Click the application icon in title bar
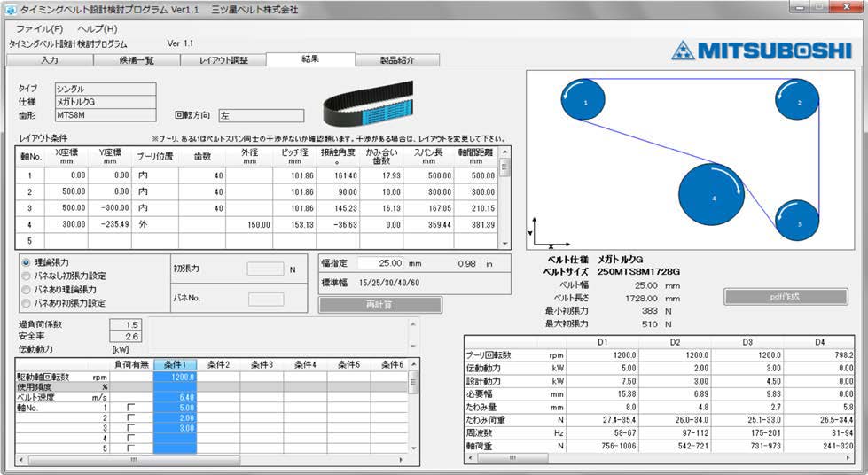Viewport: 868px width, 475px height. coord(11,10)
